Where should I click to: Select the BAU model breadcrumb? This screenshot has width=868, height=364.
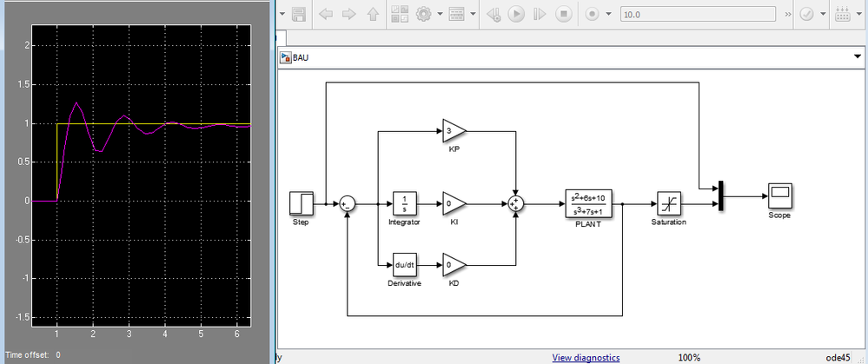pos(301,57)
